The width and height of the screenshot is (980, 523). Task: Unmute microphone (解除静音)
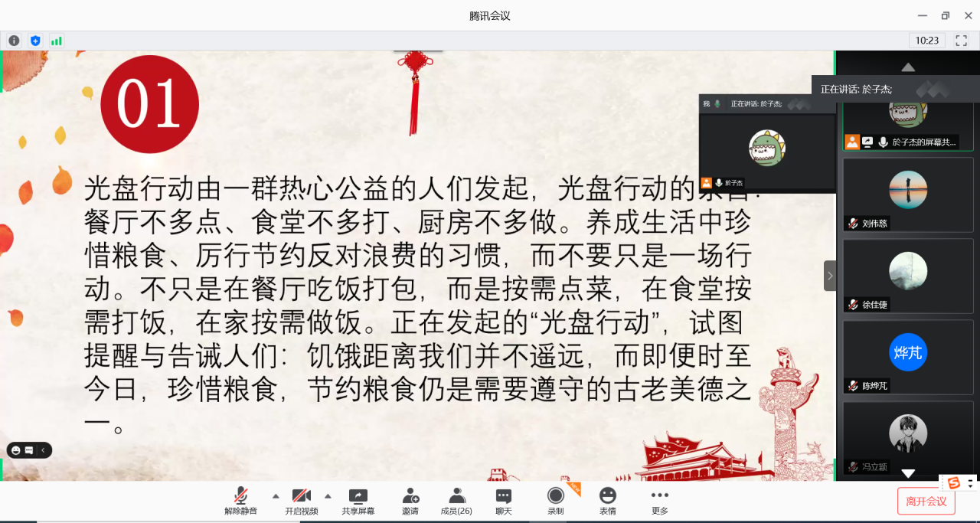click(x=240, y=502)
